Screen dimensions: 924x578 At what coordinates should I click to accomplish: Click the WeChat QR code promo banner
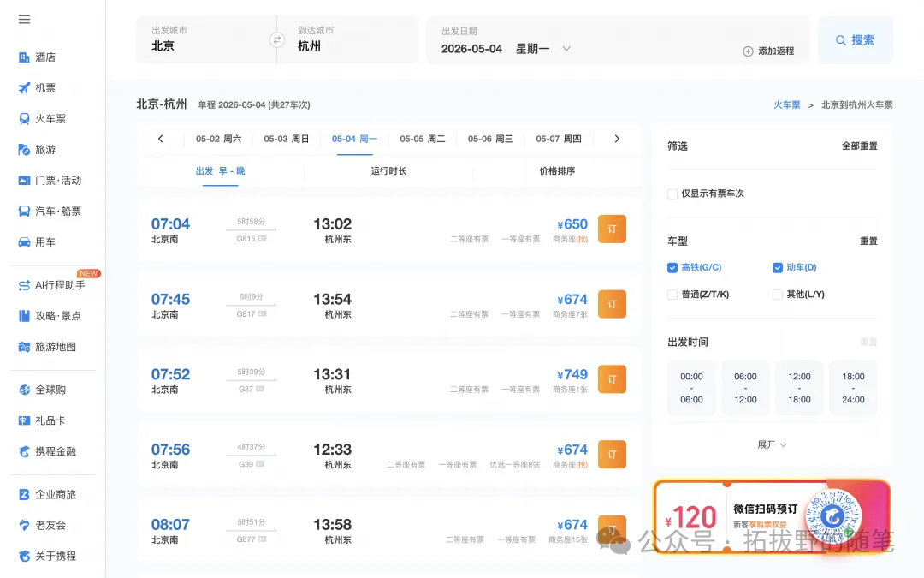772,516
